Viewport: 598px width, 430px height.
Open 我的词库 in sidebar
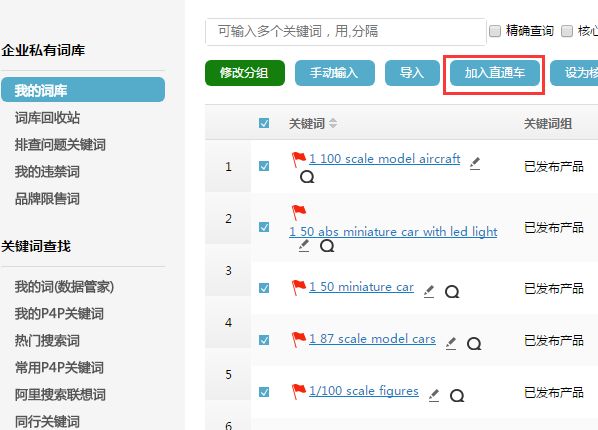click(x=83, y=90)
